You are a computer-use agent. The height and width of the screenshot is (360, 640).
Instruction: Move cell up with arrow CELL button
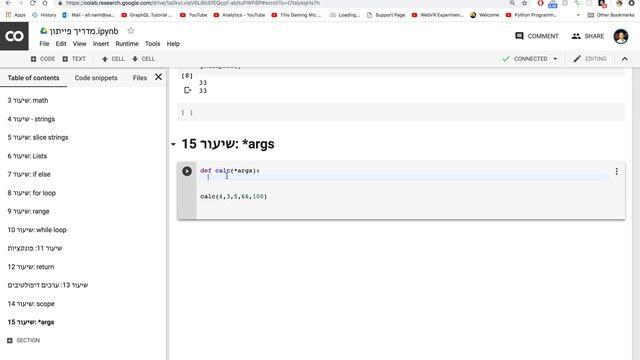(113, 59)
